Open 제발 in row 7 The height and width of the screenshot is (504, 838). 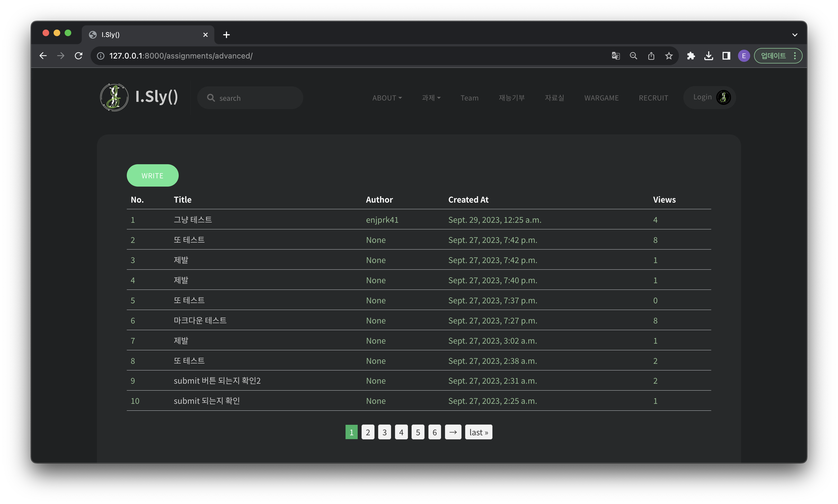click(x=181, y=341)
